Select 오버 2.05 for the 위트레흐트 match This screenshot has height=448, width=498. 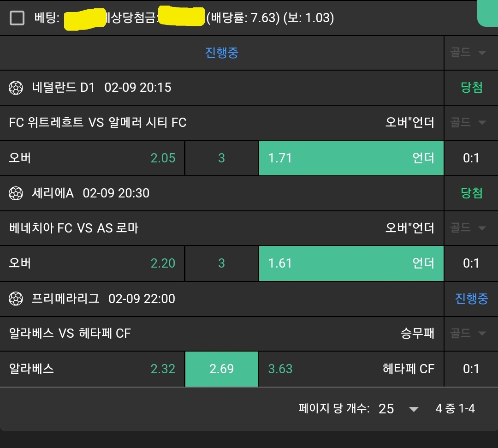[92, 158]
